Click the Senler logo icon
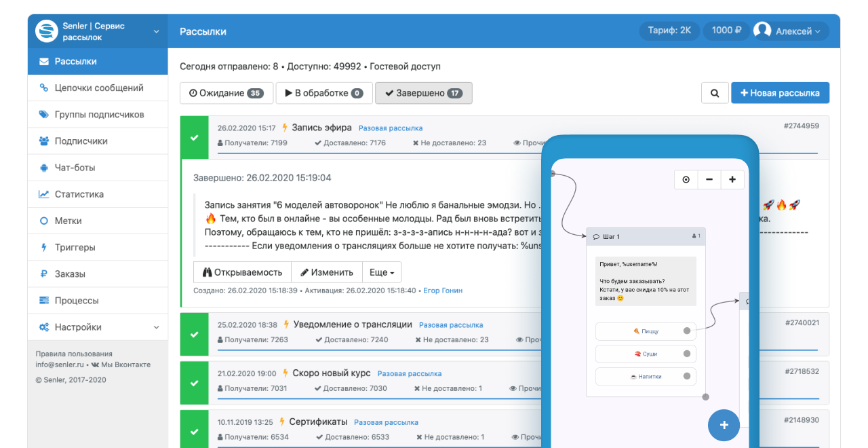 [47, 31]
